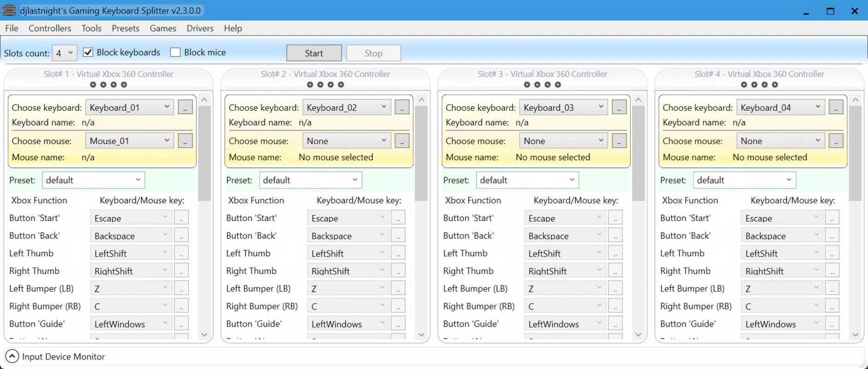868x369 pixels.
Task: Open the File menu
Action: [x=12, y=28]
